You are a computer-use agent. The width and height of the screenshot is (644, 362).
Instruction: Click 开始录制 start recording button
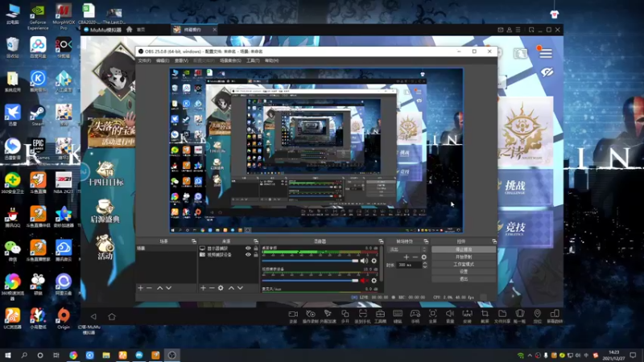pyautogui.click(x=464, y=257)
